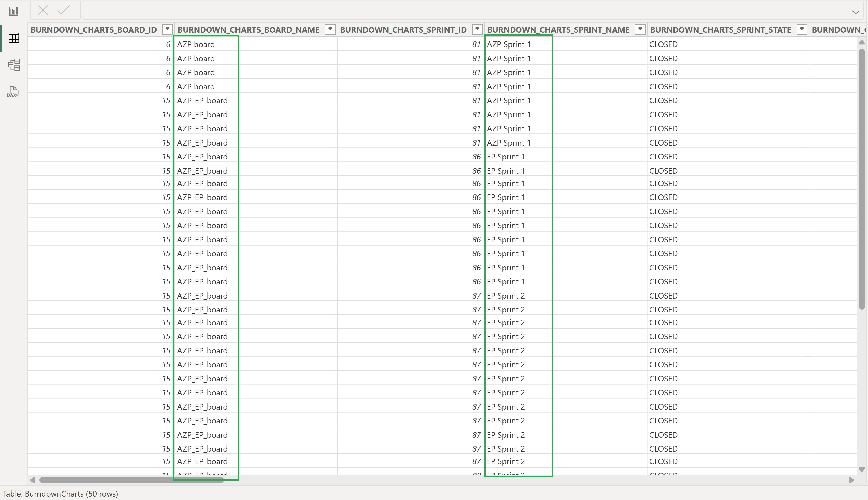The height and width of the screenshot is (500, 868).
Task: Click the scroll-up arrow on the vertical scrollbar
Action: (862, 42)
